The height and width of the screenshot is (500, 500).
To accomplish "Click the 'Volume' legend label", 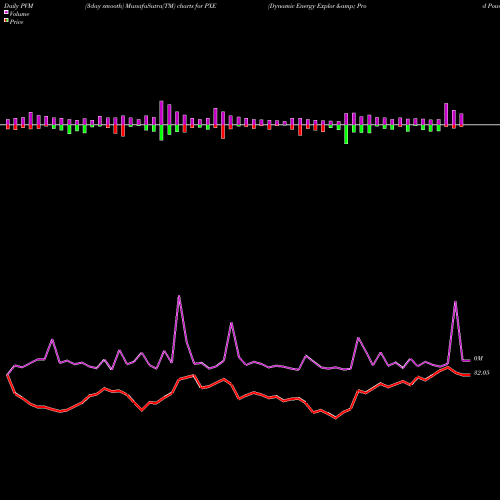I will (19, 14).
